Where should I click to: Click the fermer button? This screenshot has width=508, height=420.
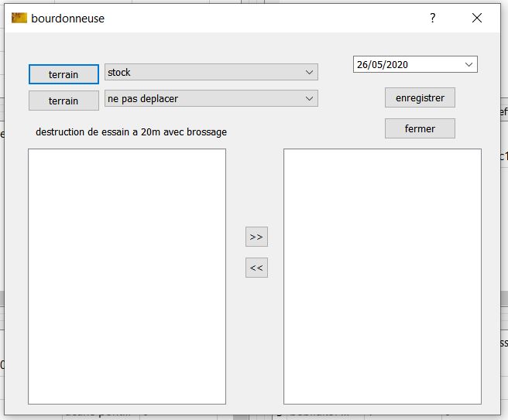[x=420, y=128]
